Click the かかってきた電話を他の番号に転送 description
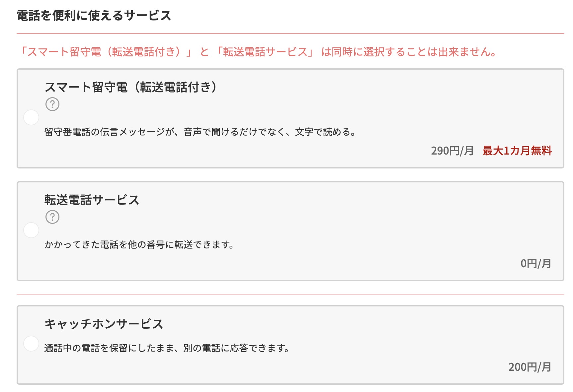The image size is (573, 392). [x=139, y=245]
